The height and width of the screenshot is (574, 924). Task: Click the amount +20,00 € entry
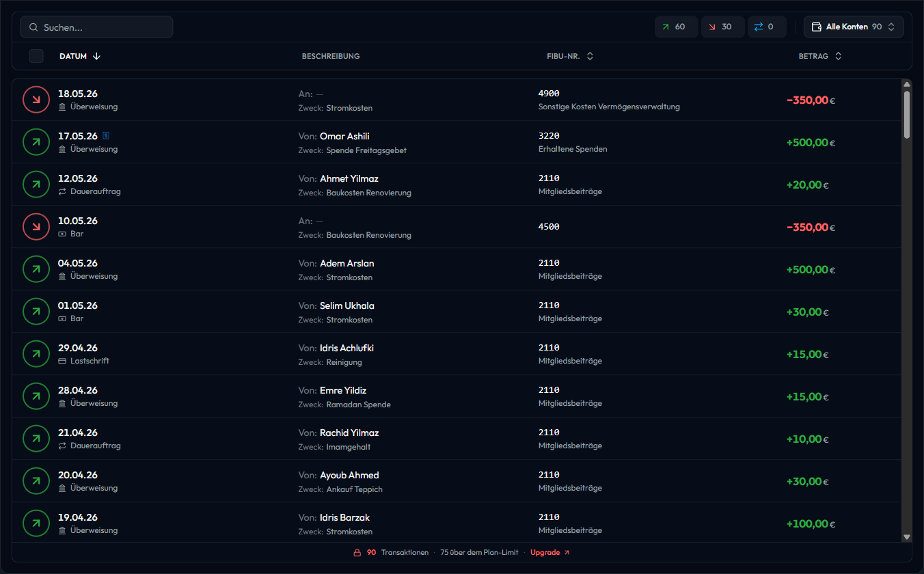point(808,185)
